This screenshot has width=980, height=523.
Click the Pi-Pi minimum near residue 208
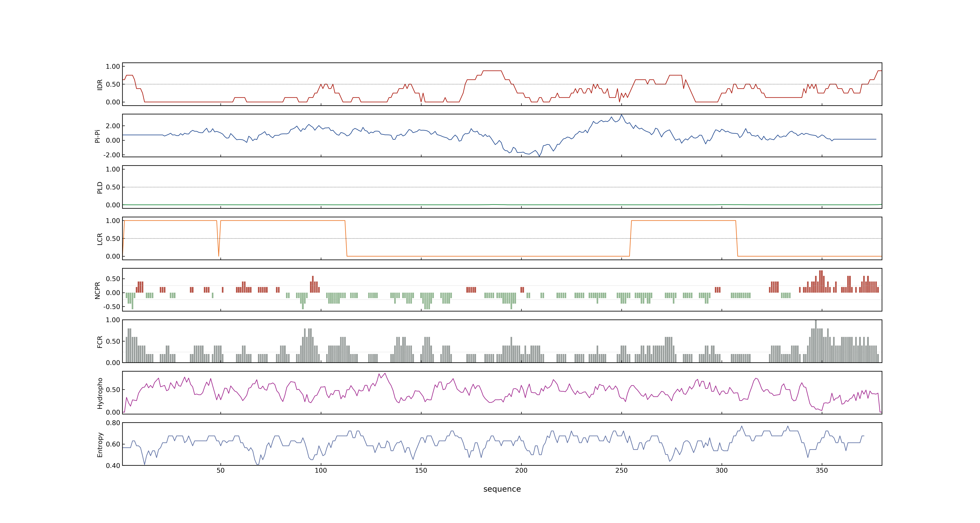click(x=539, y=156)
